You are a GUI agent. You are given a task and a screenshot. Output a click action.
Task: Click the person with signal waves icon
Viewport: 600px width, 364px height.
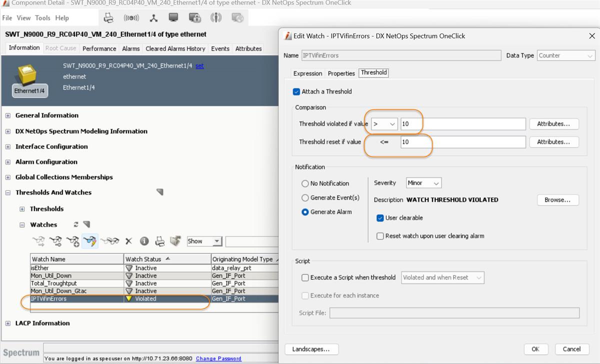pyautogui.click(x=216, y=17)
